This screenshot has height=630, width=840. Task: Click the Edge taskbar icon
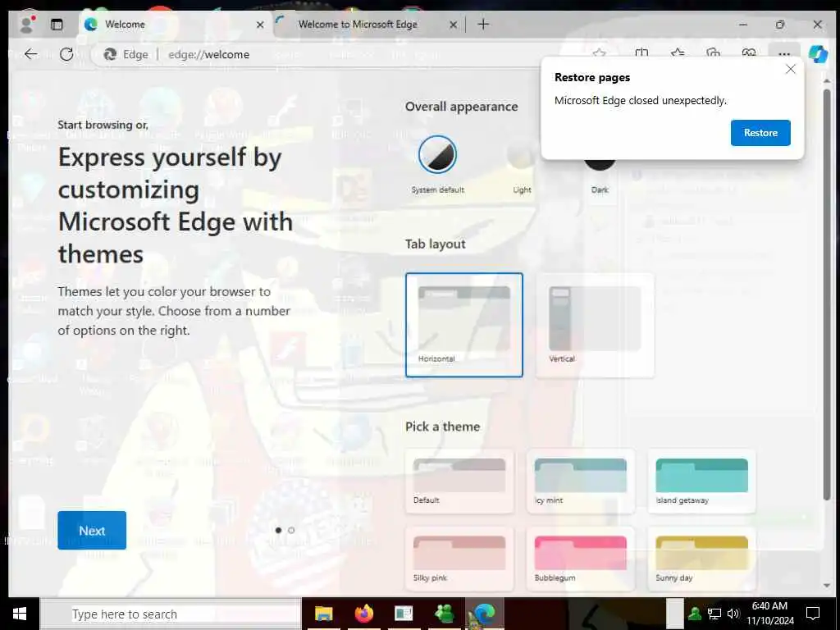[x=484, y=614]
